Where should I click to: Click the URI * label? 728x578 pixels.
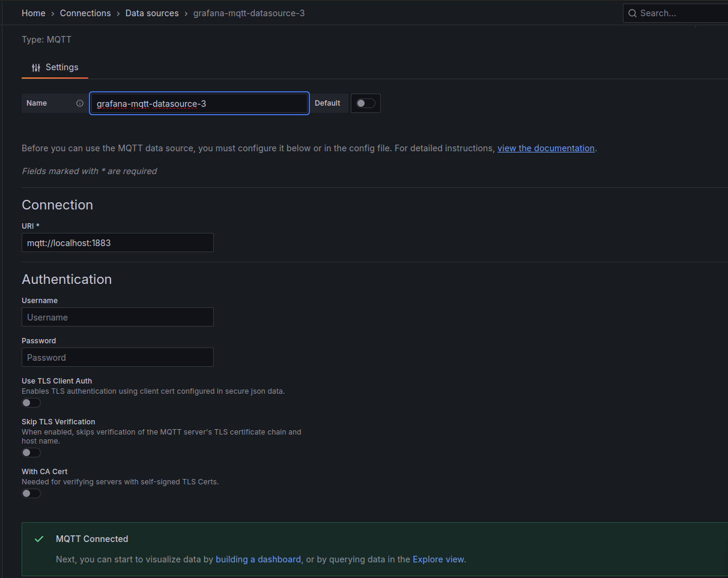pos(30,226)
